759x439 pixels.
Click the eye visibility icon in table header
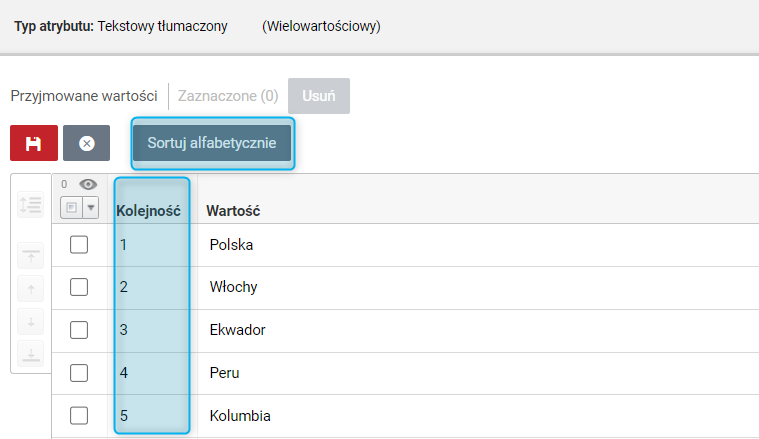click(x=88, y=184)
